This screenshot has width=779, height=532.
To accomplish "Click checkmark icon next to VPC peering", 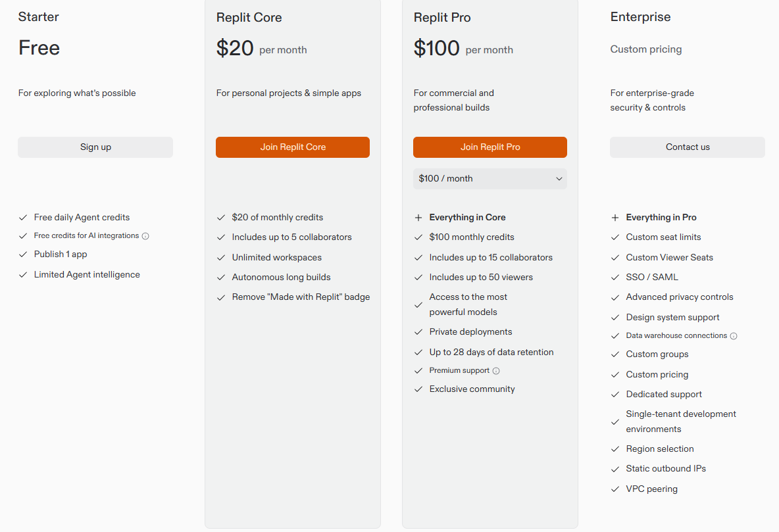I will click(x=615, y=489).
